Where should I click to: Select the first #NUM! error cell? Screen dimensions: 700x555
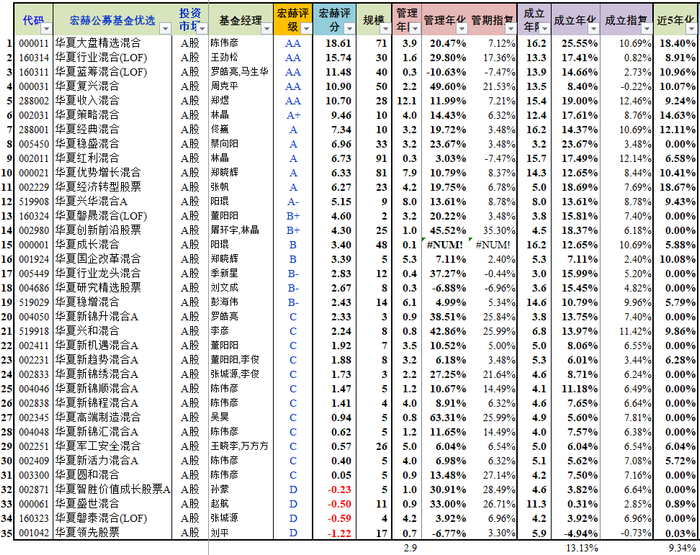click(x=445, y=245)
